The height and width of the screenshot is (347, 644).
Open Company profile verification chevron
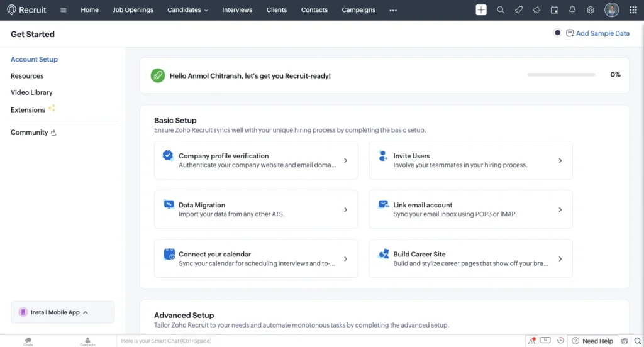[345, 160]
